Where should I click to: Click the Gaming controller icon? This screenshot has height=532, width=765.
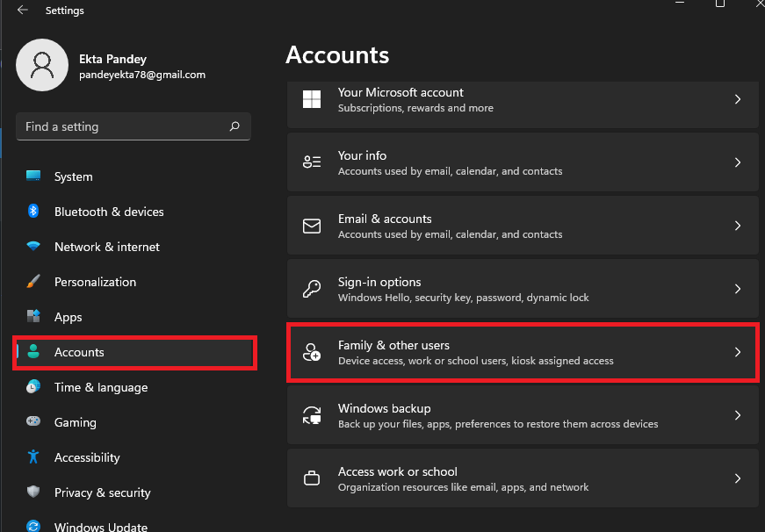coord(33,422)
